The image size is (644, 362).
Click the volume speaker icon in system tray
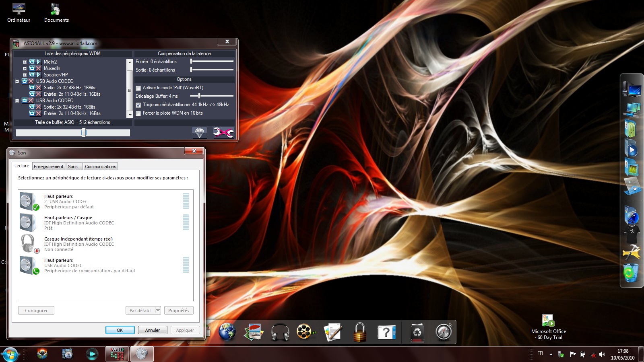point(602,354)
